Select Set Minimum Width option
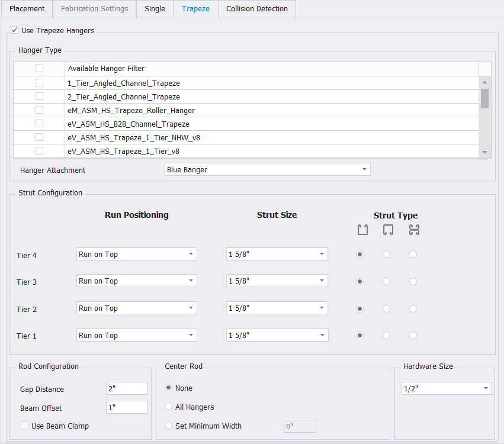This screenshot has width=504, height=444. pos(168,426)
